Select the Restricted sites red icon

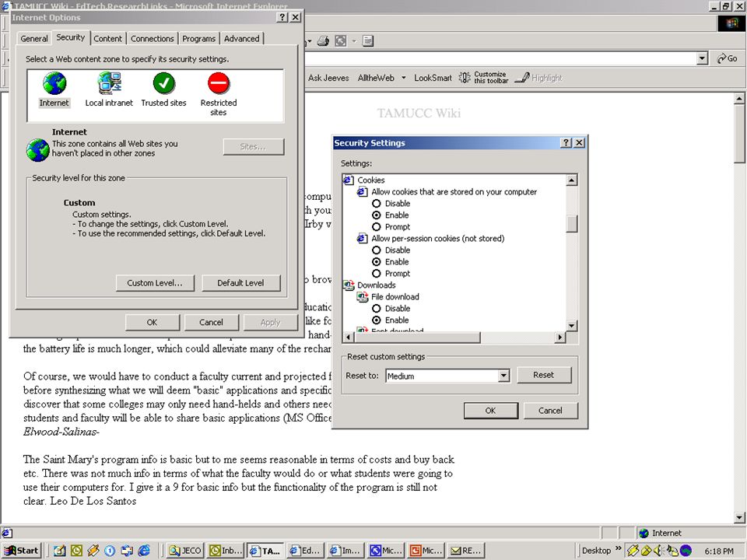click(x=219, y=83)
